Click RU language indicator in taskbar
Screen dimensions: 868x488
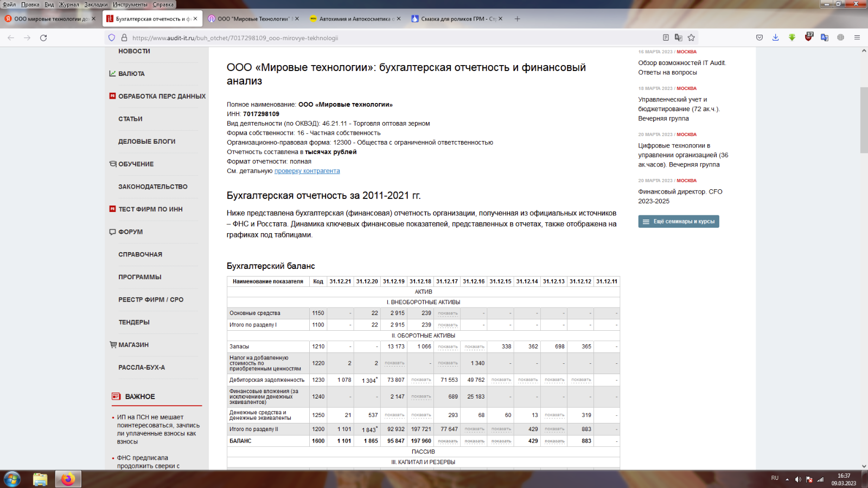point(775,478)
